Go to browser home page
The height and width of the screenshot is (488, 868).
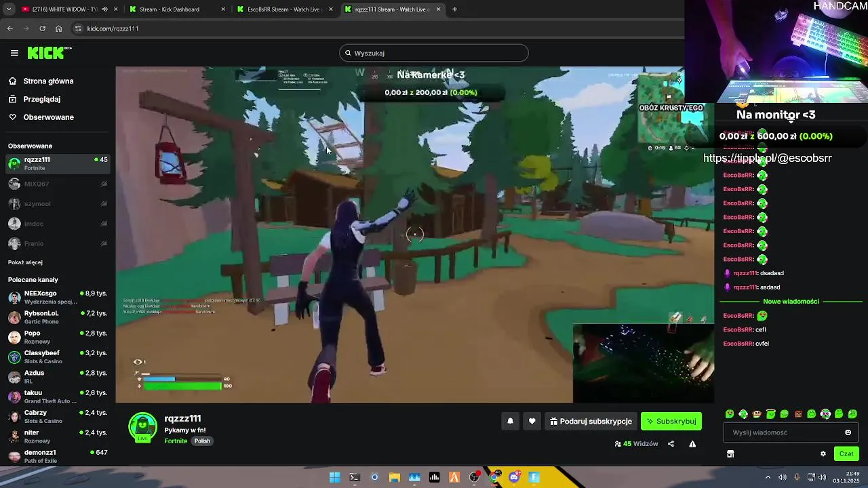point(59,28)
